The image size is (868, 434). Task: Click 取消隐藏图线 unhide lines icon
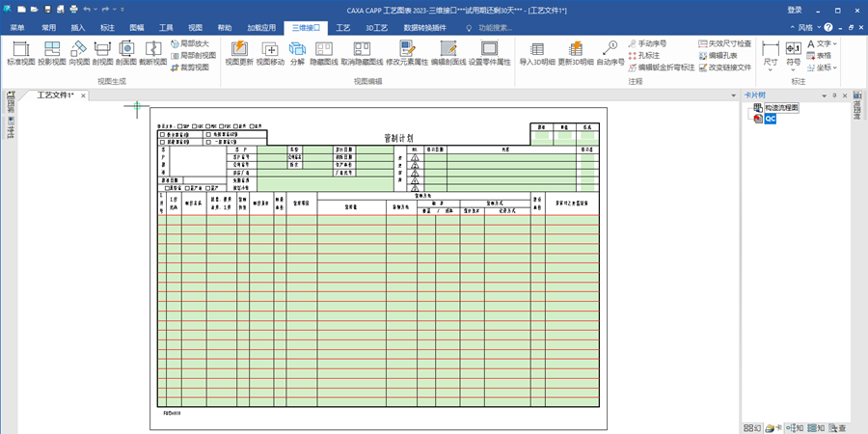362,54
